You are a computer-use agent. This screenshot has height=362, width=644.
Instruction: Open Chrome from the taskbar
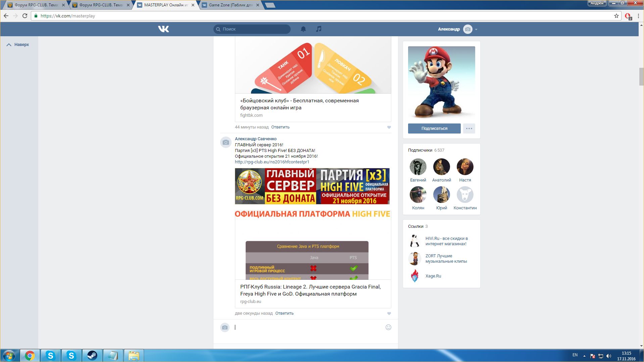point(30,356)
